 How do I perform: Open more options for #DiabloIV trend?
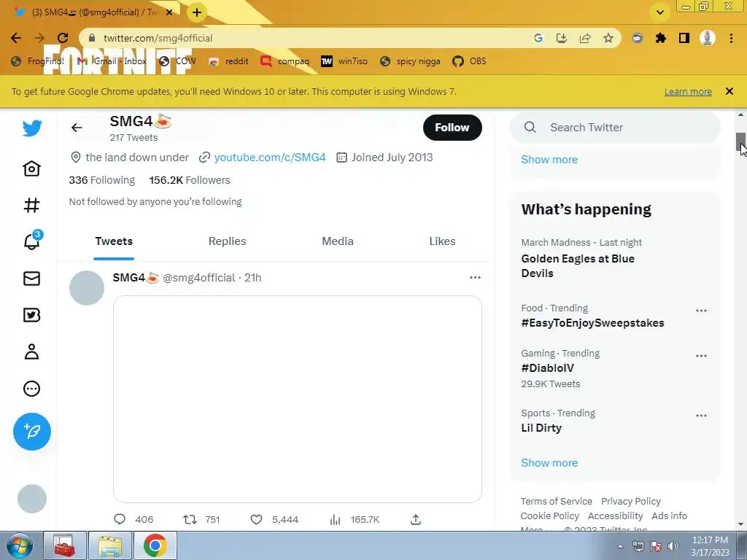pos(701,356)
